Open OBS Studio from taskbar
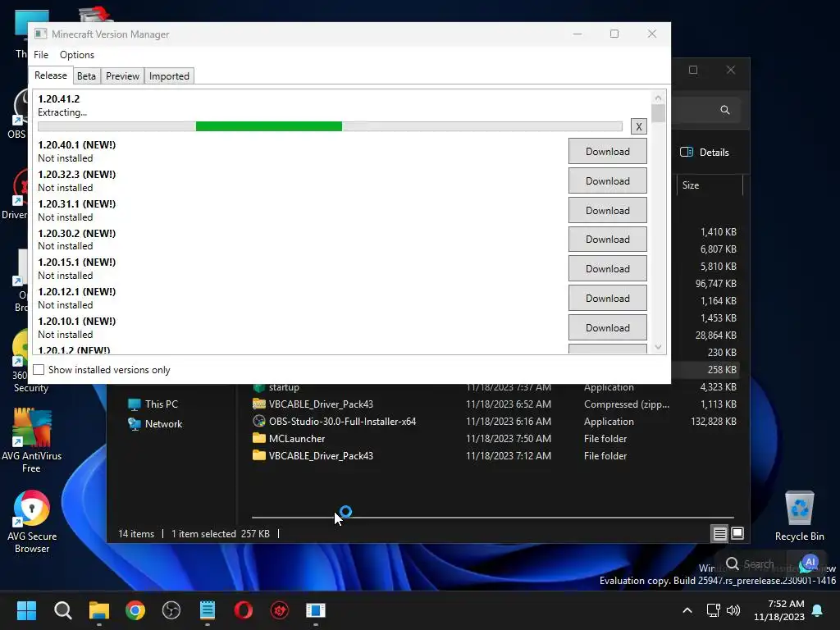Image resolution: width=840 pixels, height=630 pixels. pyautogui.click(x=171, y=610)
